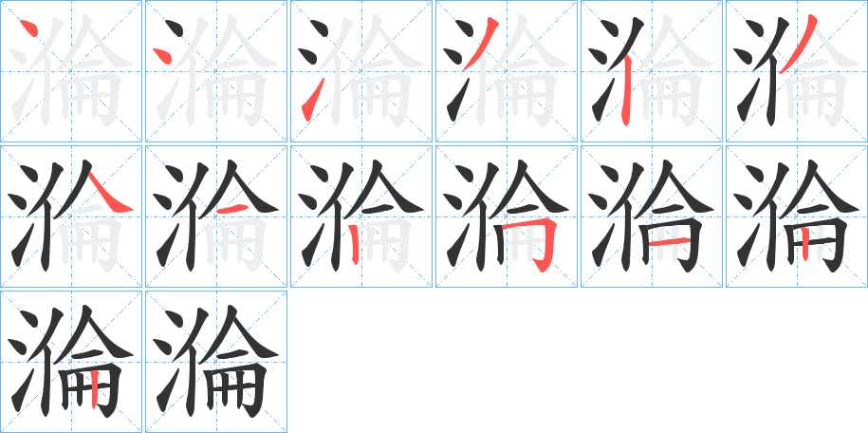Screen dimensions: 868x433
Task: Click the red dot stroke in the first step
Action: [x=28, y=28]
